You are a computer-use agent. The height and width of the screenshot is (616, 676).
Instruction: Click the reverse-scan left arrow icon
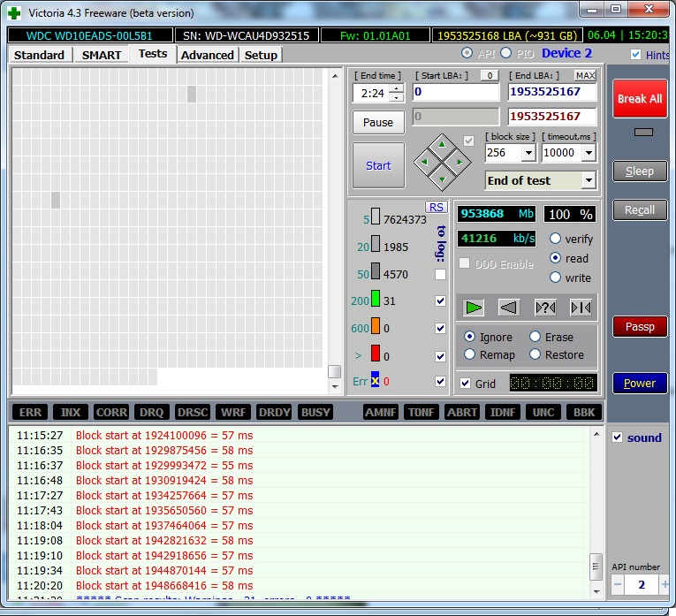click(509, 308)
